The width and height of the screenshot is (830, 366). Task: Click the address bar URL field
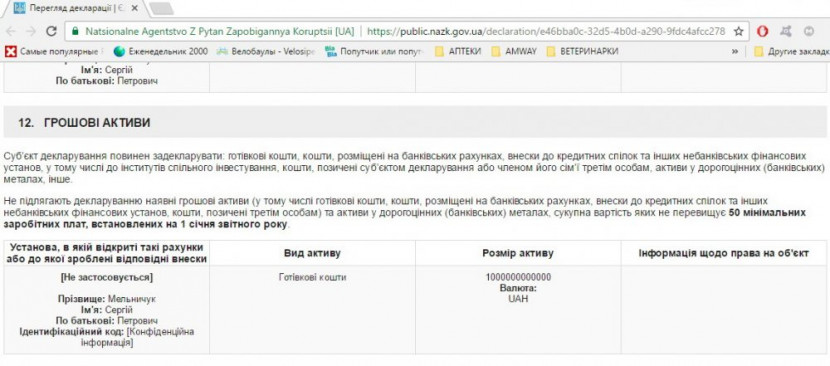408,31
